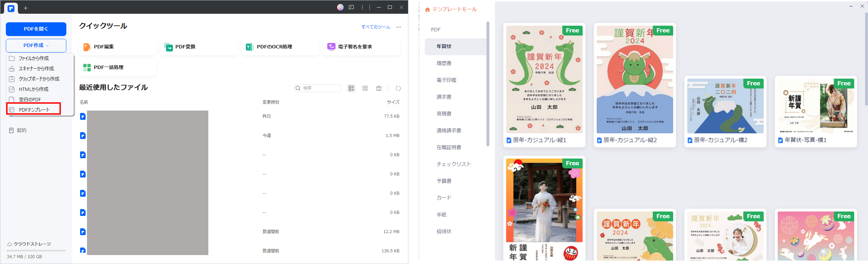The height and width of the screenshot is (264, 868).
Task: Click the PDFのOCR処理 tool icon
Action: [x=250, y=47]
